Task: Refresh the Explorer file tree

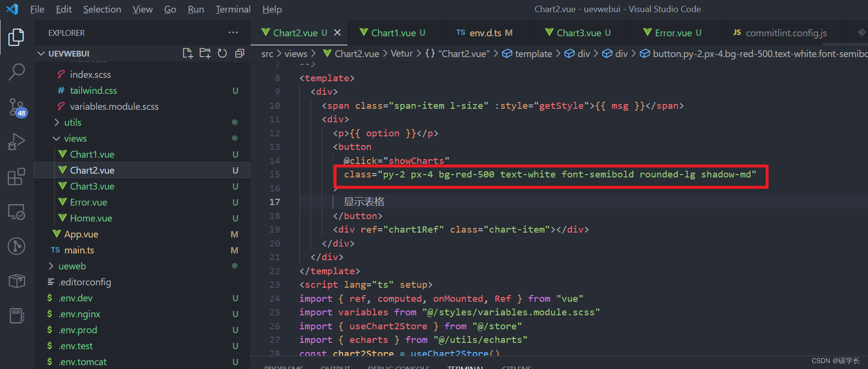Action: click(222, 53)
